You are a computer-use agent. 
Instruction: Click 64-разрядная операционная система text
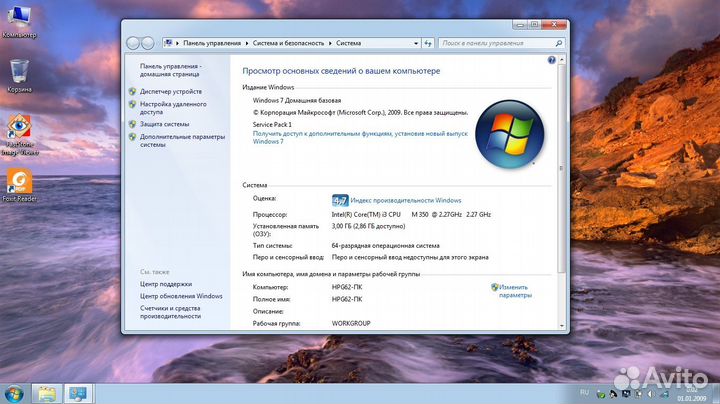pos(385,246)
